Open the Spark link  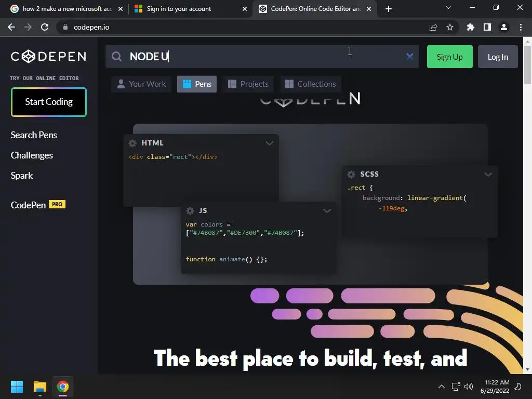22,176
